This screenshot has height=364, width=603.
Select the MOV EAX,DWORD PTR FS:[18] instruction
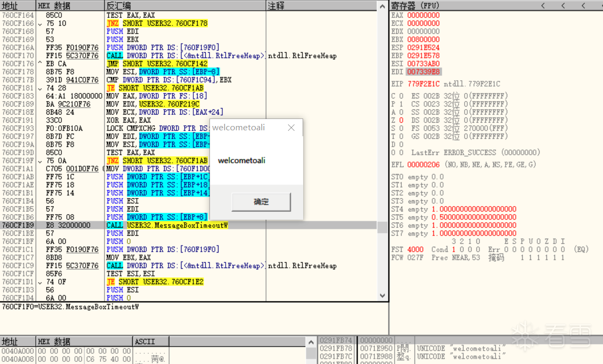click(157, 96)
